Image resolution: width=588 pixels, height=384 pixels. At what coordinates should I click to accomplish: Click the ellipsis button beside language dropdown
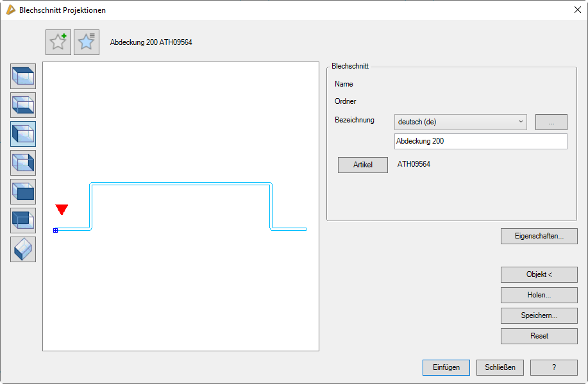click(551, 122)
